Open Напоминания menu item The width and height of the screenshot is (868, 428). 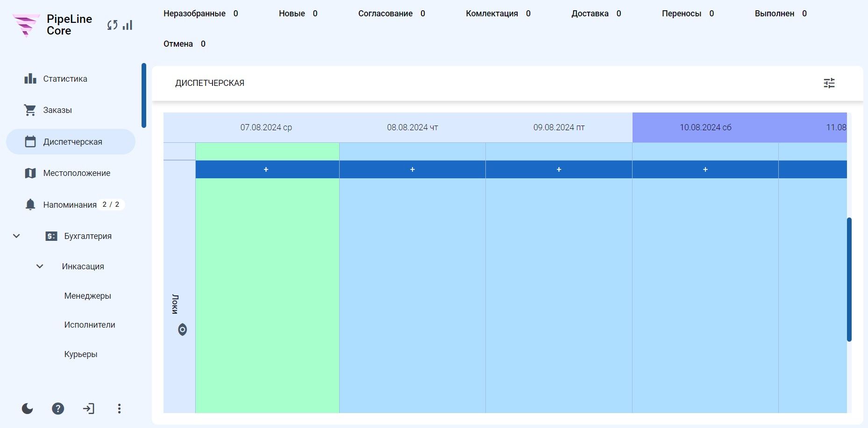[71, 204]
